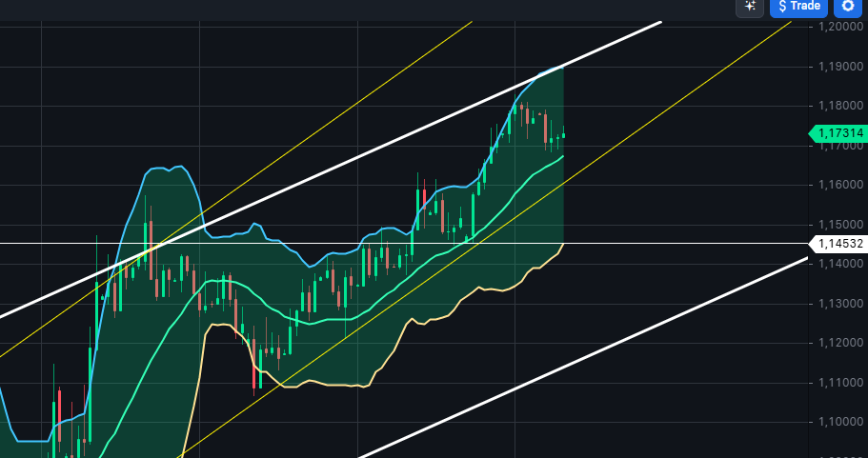Image resolution: width=868 pixels, height=458 pixels.
Task: Select the horizontal line label 1,14532
Action: (837, 244)
